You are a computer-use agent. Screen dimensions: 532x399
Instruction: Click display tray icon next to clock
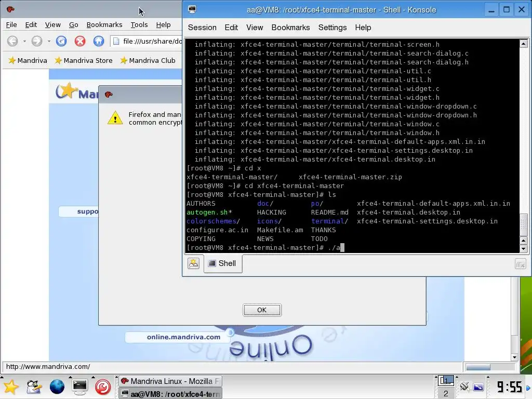point(478,387)
